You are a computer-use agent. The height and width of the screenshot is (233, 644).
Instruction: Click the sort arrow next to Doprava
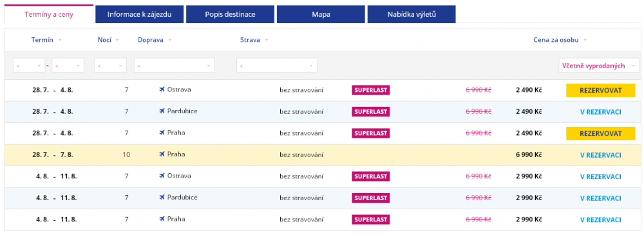[170, 40]
